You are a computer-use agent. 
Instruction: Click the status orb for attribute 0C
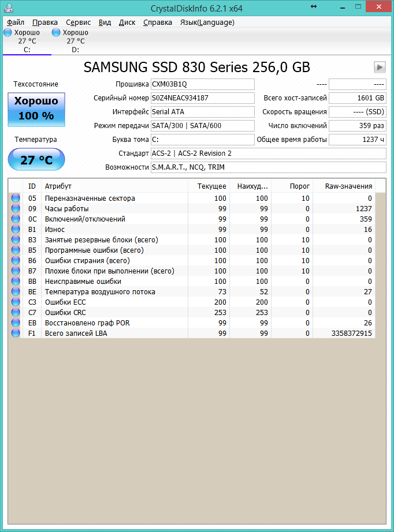tap(16, 219)
